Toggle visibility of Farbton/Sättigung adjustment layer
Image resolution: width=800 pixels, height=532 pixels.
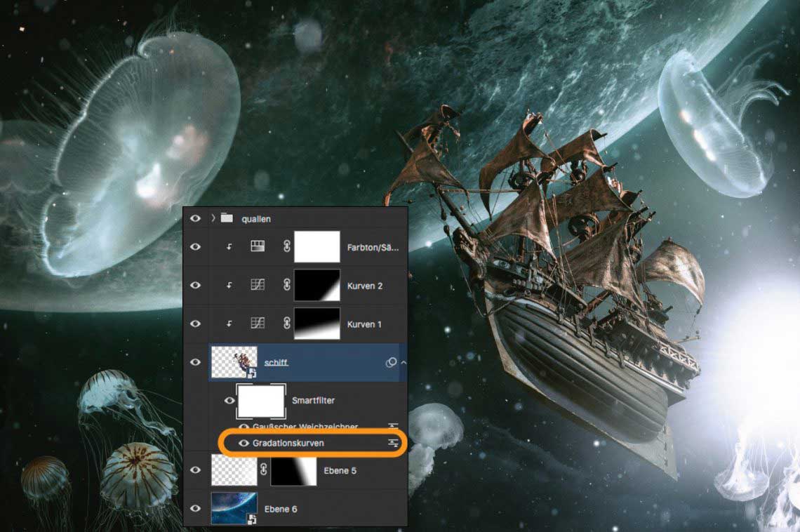tap(195, 247)
